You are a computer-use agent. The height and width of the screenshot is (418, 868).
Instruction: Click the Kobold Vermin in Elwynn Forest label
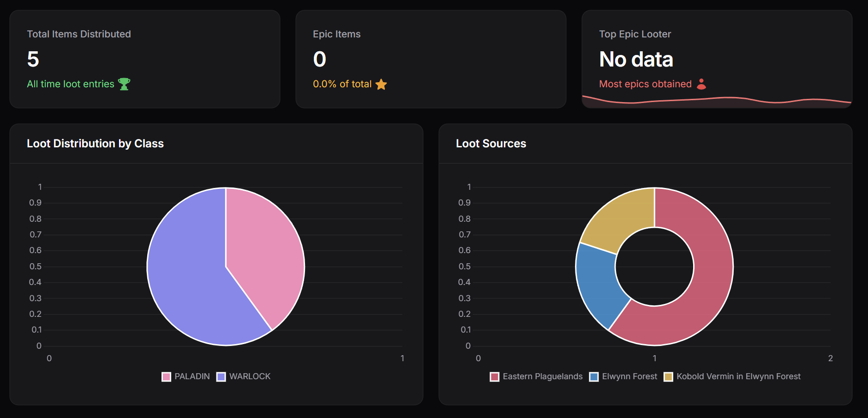738,376
